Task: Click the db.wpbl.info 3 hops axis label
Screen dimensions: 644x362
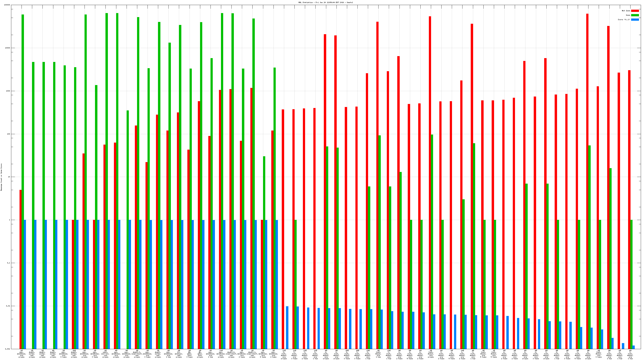Action: [x=189, y=354]
